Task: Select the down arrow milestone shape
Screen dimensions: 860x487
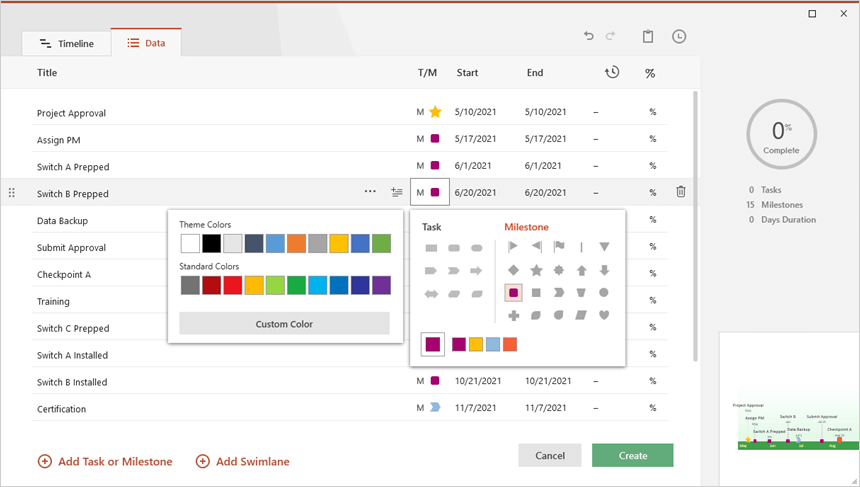Action: (x=604, y=270)
